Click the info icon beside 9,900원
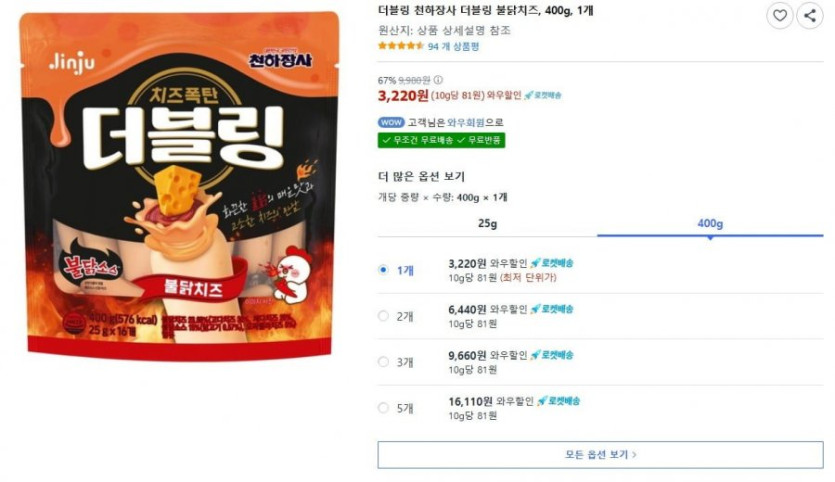Image resolution: width=835 pixels, height=482 pixels. [438, 80]
